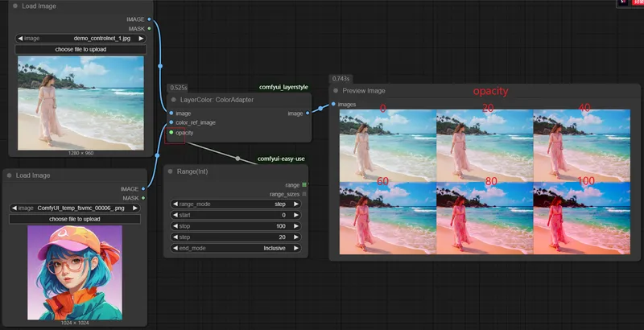Click the images input port on Preview Image

click(333, 104)
